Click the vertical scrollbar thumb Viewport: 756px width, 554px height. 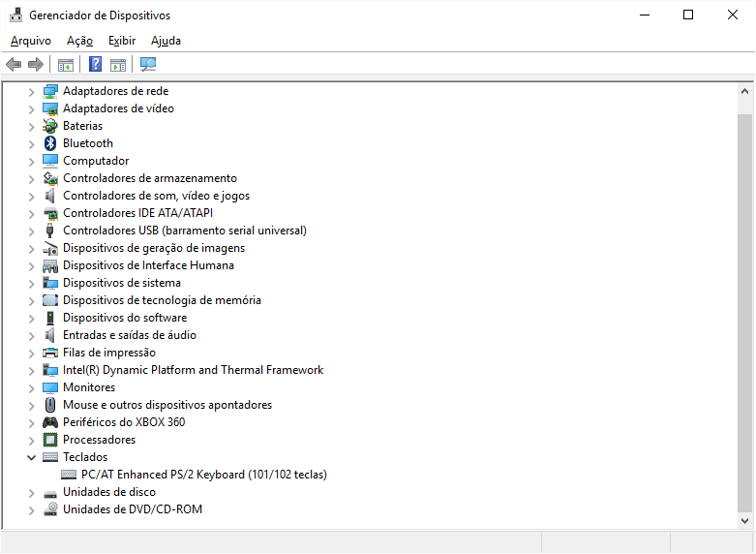tap(744, 314)
